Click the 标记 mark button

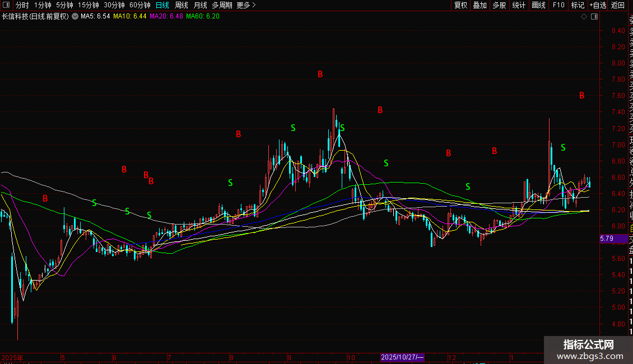point(578,5)
